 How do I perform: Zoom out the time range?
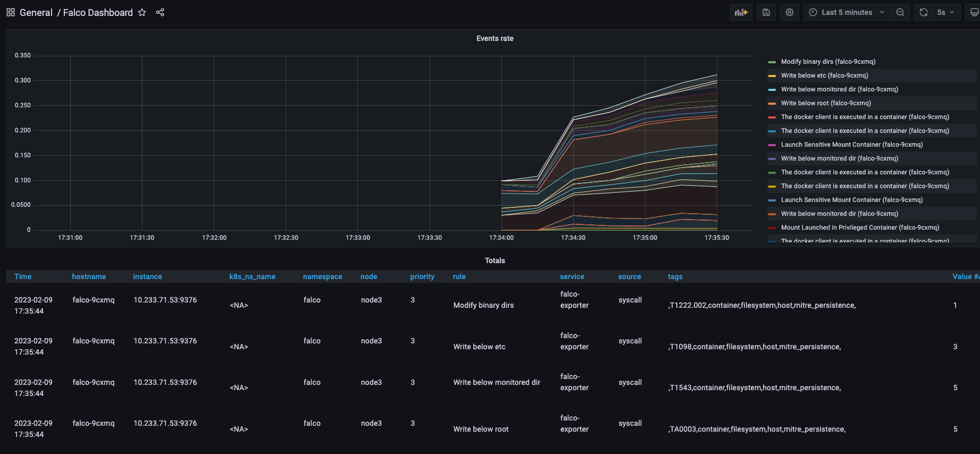[900, 12]
